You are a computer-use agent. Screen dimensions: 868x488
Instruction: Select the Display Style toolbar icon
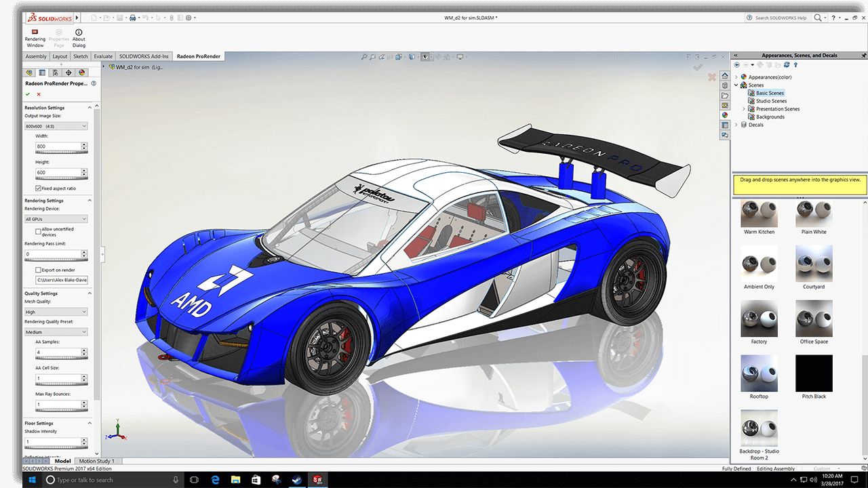pos(425,57)
